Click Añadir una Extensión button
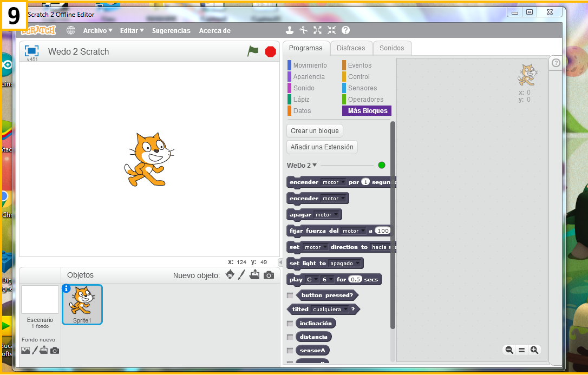The height and width of the screenshot is (375, 588). 322,147
